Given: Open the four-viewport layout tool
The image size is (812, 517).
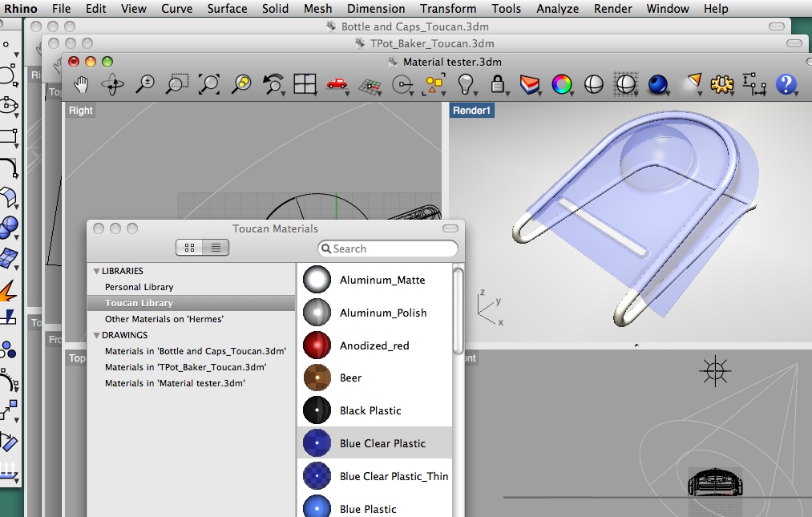Looking at the screenshot, I should coord(305,83).
